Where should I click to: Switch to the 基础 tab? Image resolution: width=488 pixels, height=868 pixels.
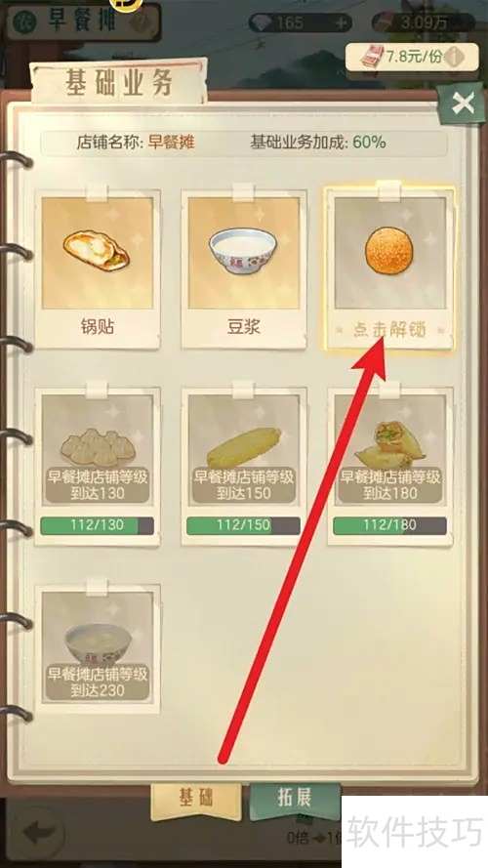(196, 800)
